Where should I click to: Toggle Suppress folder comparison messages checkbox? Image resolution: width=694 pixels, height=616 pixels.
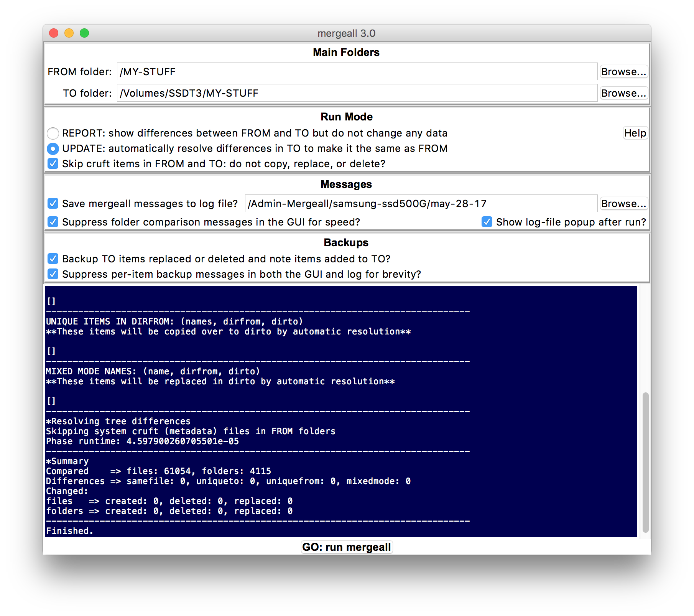(x=53, y=222)
